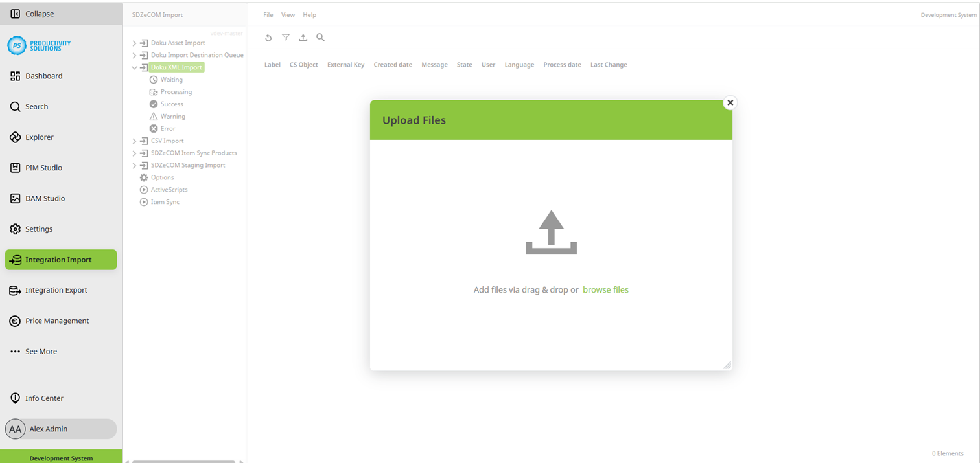Open the filter icon in the toolbar
980x463 pixels.
tap(286, 38)
